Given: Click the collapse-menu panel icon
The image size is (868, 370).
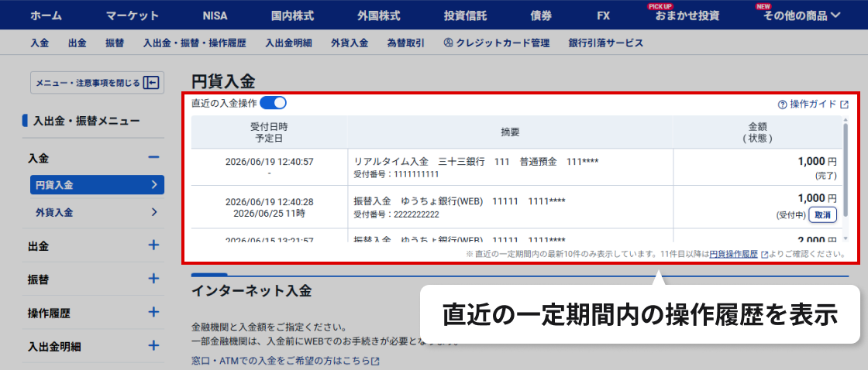Looking at the screenshot, I should (x=151, y=83).
